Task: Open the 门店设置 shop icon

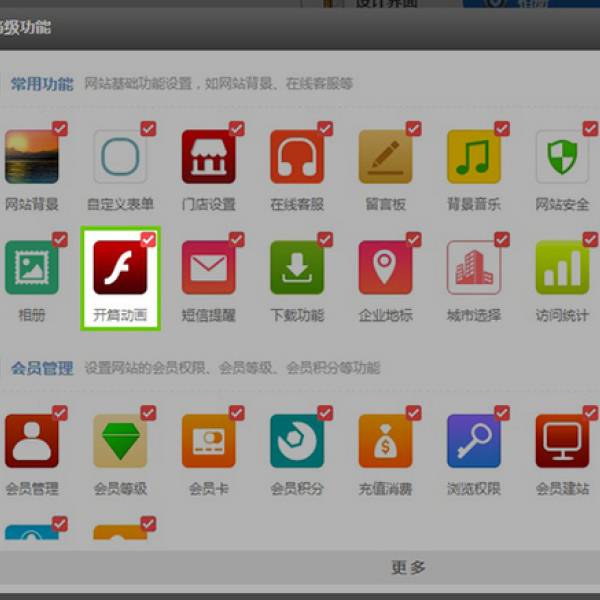Action: [209, 157]
